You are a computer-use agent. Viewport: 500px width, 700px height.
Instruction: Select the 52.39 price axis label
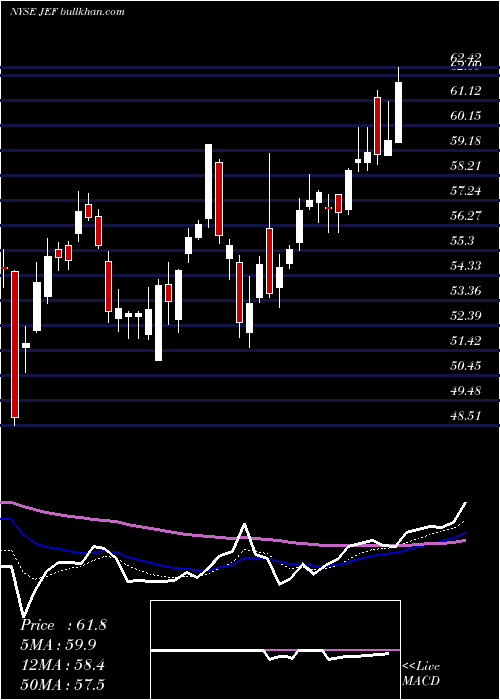click(466, 316)
